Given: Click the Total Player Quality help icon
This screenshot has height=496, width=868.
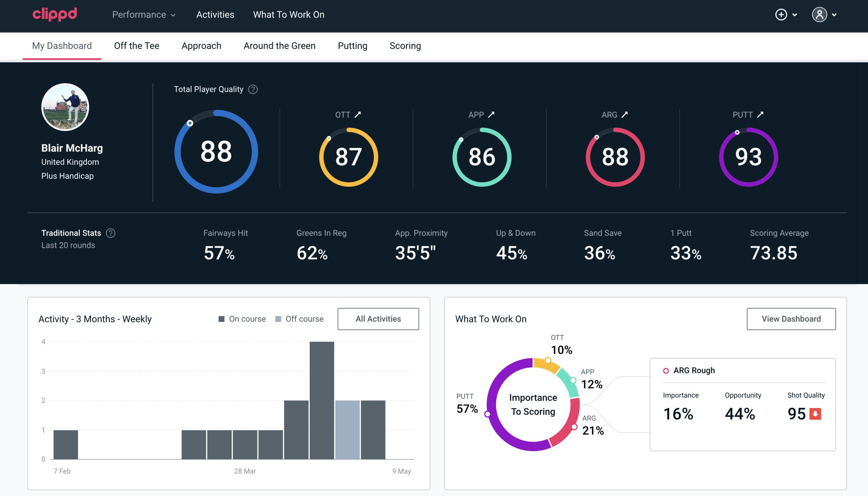Looking at the screenshot, I should click(x=252, y=89).
